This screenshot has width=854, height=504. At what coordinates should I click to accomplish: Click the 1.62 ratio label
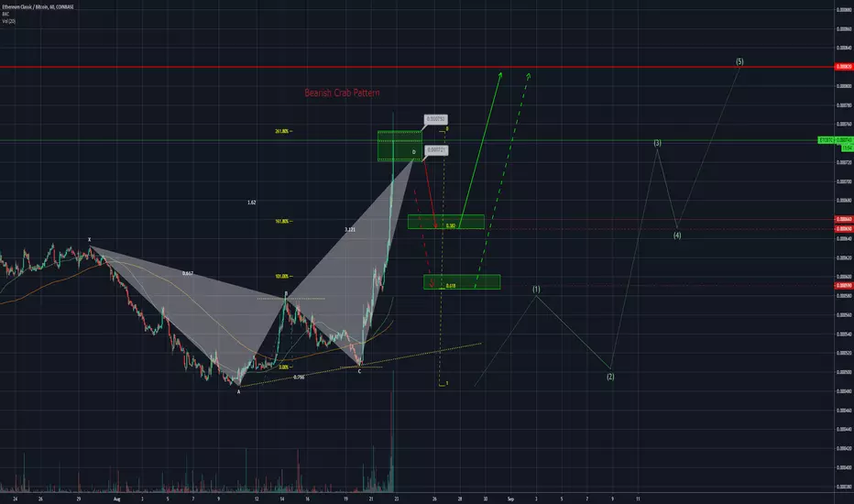tap(252, 203)
